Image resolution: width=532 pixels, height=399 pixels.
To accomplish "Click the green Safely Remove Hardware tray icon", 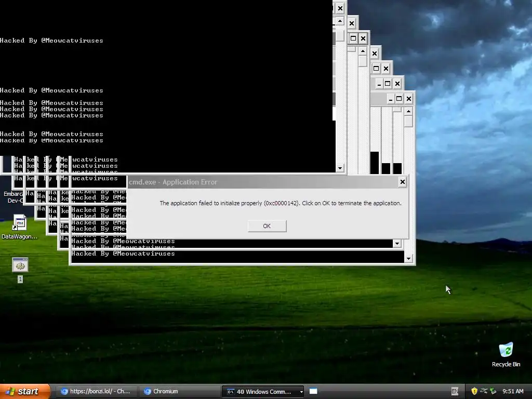I will [x=493, y=391].
